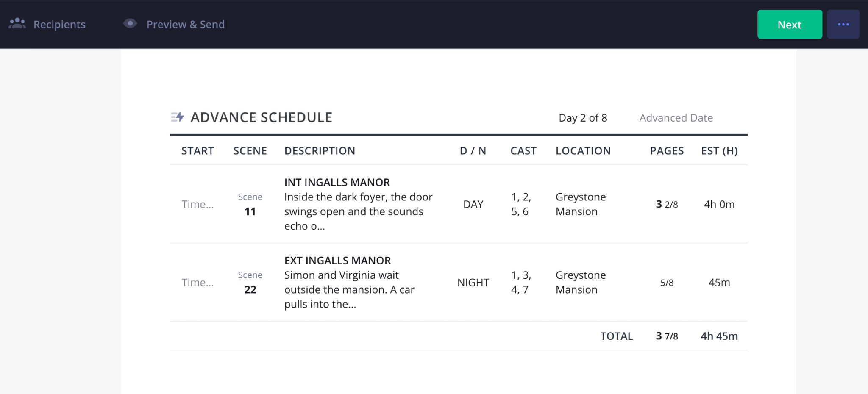
Task: Click Greystone Mansion location in Scene 11 row
Action: pyautogui.click(x=581, y=204)
